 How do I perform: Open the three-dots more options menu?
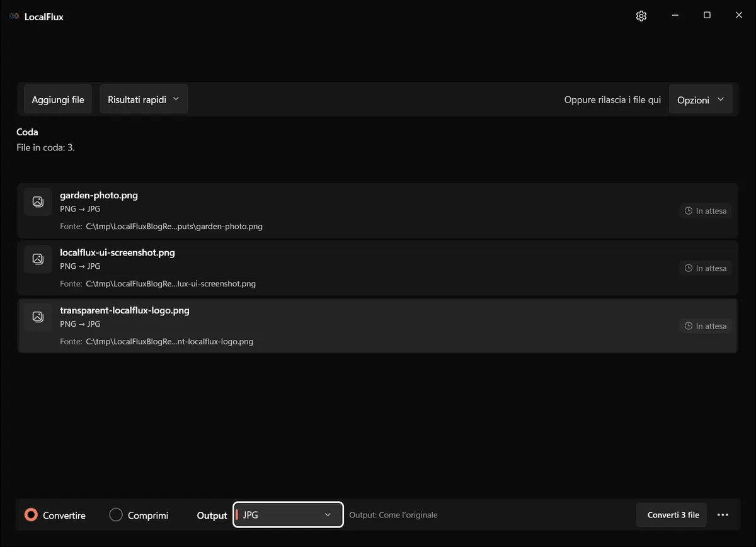tap(723, 515)
